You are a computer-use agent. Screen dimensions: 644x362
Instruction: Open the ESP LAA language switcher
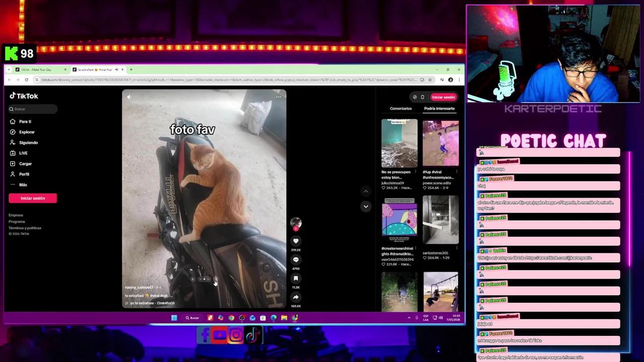tap(426, 318)
